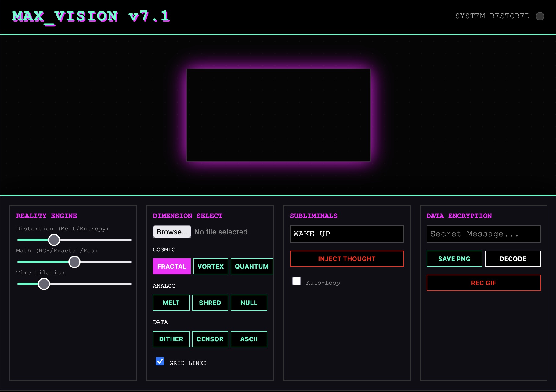
Task: Turn on the DITHER data effect
Action: tap(171, 339)
